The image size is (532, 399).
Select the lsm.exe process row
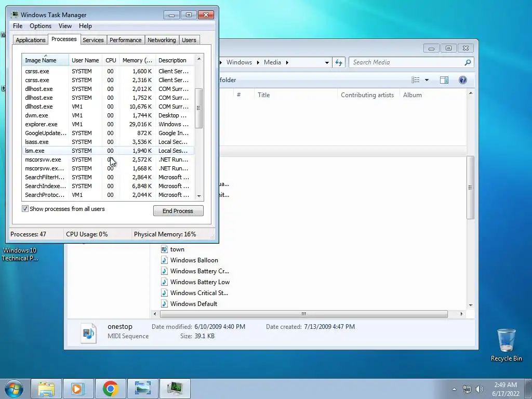point(108,151)
